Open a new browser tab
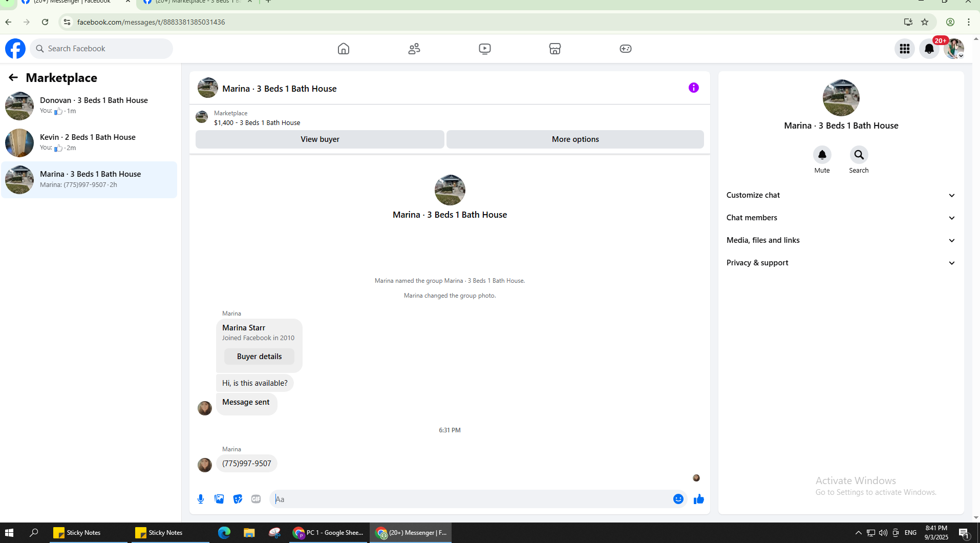The image size is (980, 543). 268,2
